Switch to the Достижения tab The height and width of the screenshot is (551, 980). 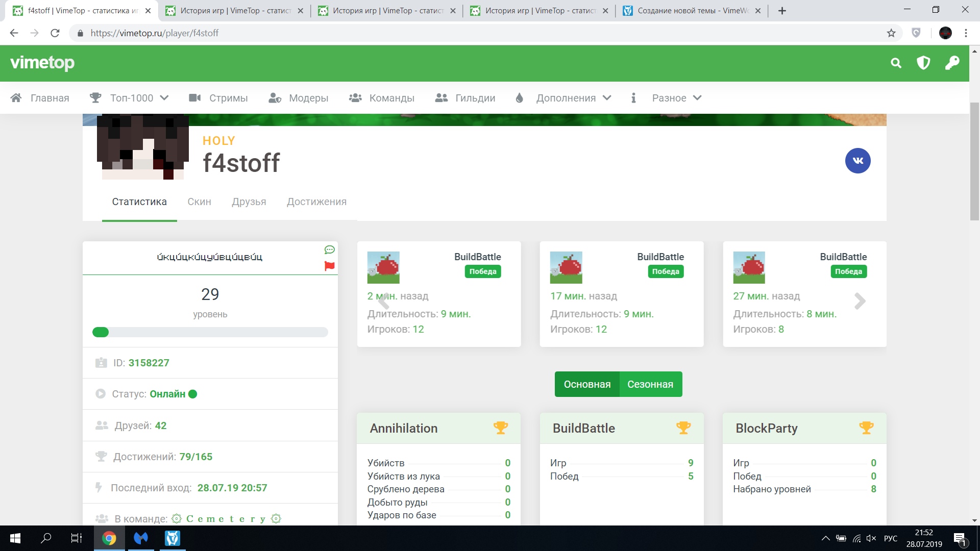point(316,202)
